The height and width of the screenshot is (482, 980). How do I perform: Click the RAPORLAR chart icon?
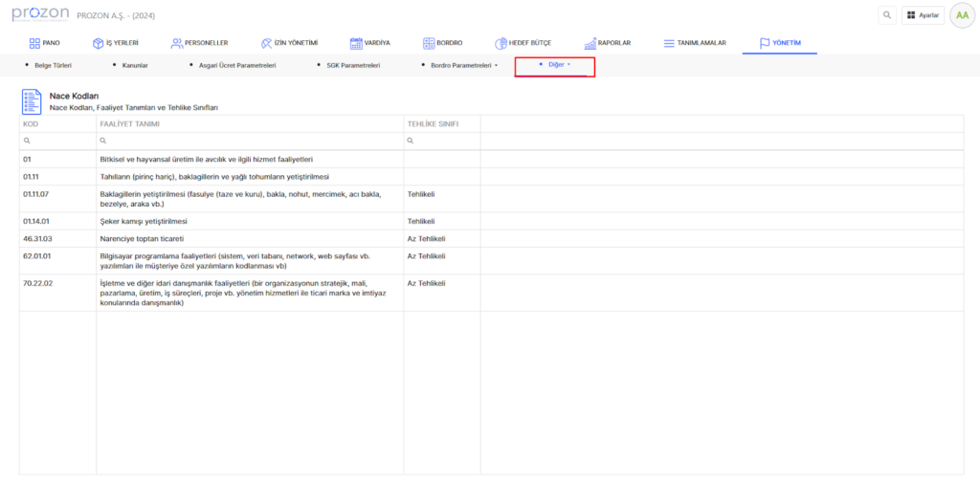[589, 43]
